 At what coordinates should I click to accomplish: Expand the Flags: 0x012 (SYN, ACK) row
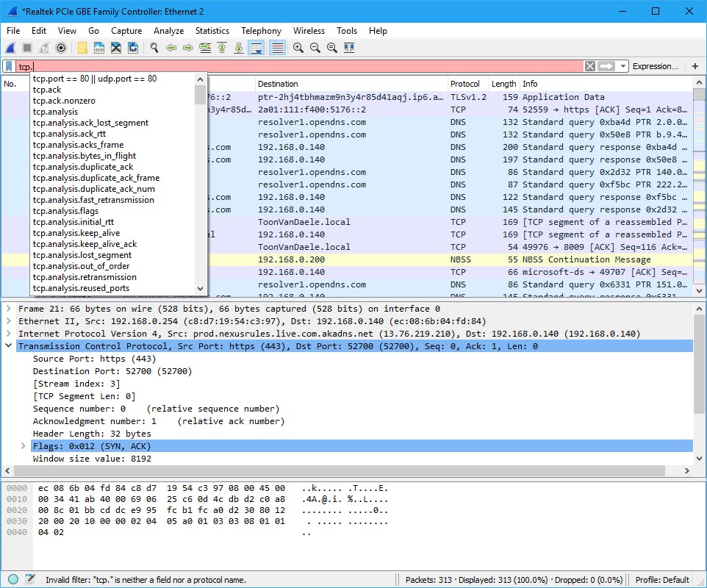(24, 446)
